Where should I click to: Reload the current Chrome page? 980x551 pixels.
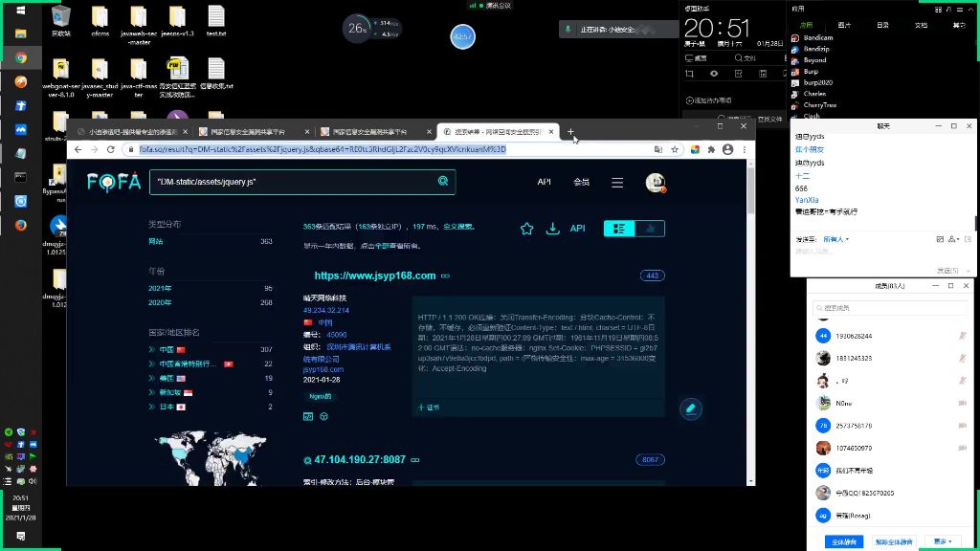[111, 149]
